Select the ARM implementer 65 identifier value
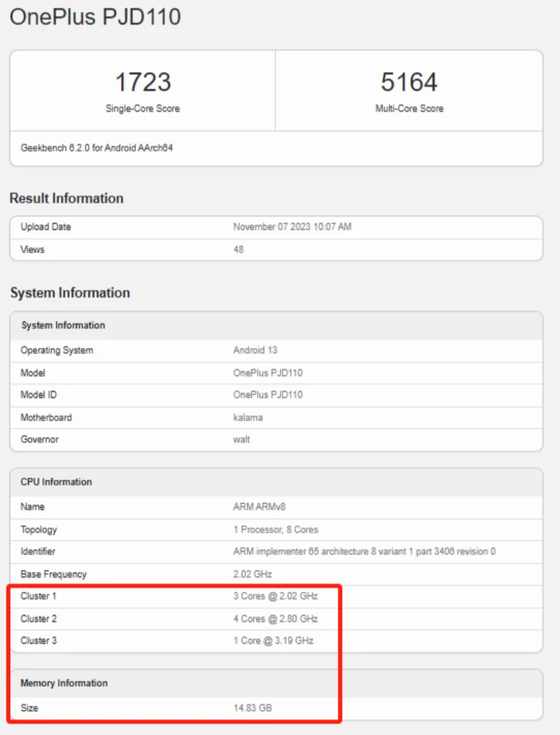The width and height of the screenshot is (560, 735). 364,551
